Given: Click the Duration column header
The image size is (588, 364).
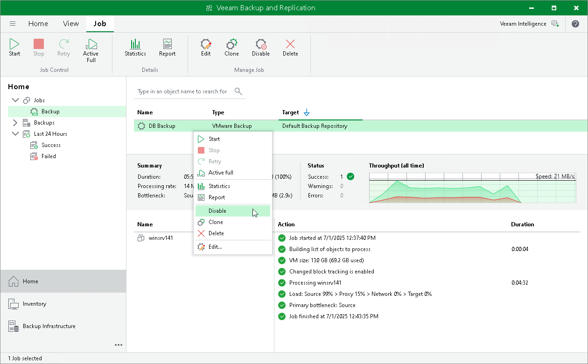Looking at the screenshot, I should 522,224.
